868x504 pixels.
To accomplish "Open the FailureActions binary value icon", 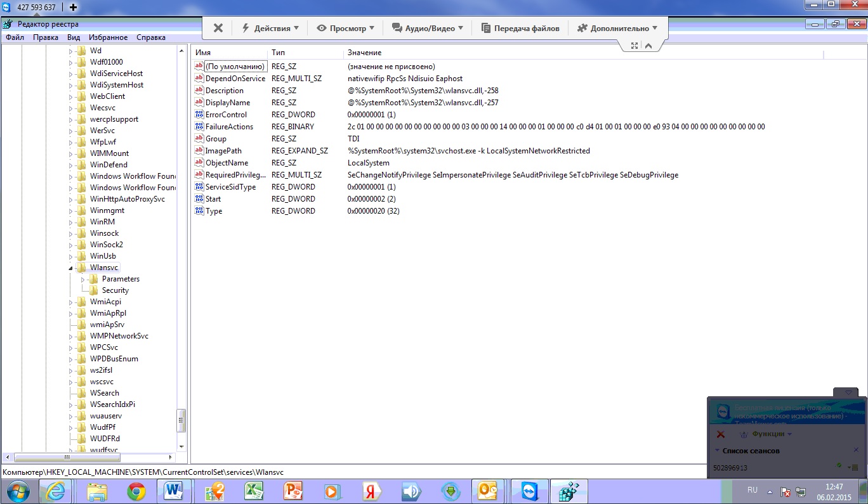I will click(199, 127).
